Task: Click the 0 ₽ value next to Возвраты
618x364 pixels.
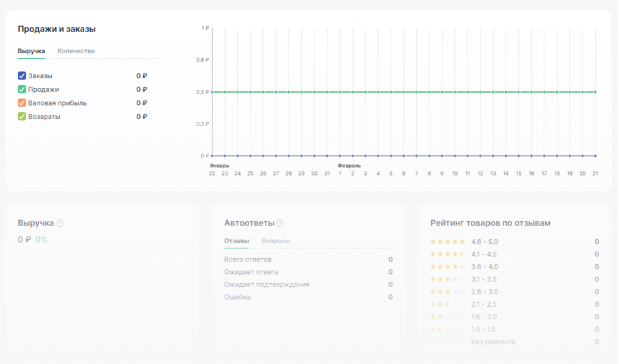Action: (142, 116)
